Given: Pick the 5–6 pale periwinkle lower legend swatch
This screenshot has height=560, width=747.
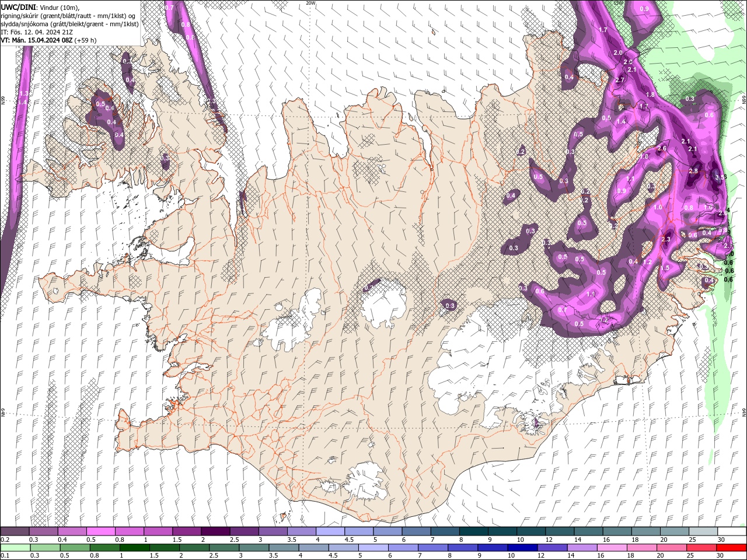Looking at the screenshot, I should [373, 548].
